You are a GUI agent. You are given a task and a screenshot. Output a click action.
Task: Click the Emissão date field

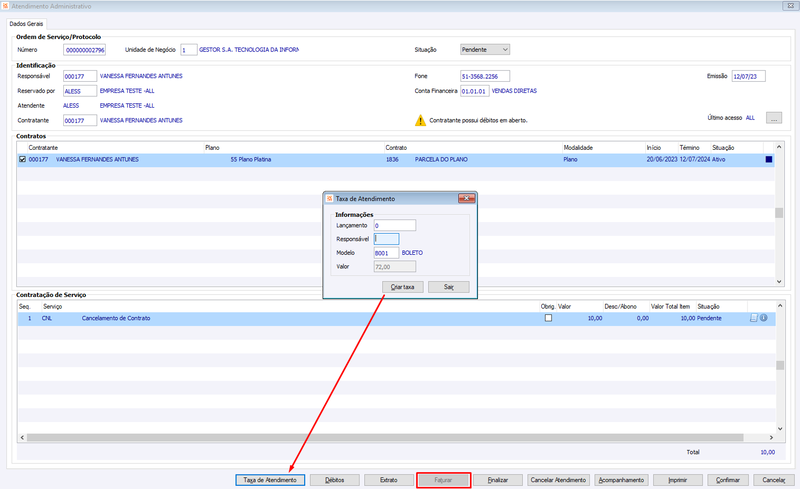tap(748, 76)
